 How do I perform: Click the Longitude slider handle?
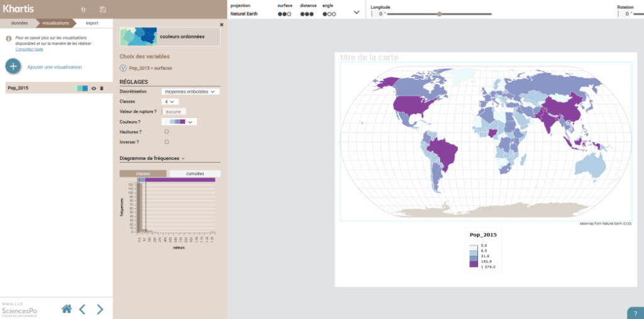(439, 13)
